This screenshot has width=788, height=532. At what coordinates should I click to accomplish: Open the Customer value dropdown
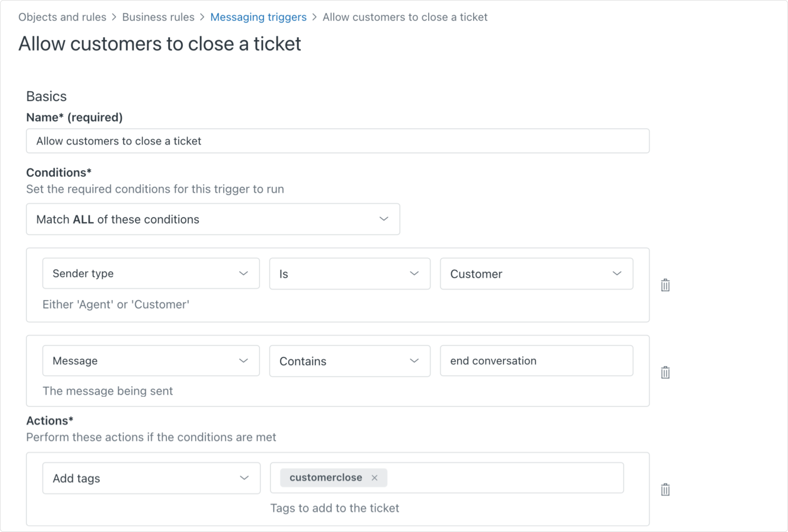coord(536,274)
